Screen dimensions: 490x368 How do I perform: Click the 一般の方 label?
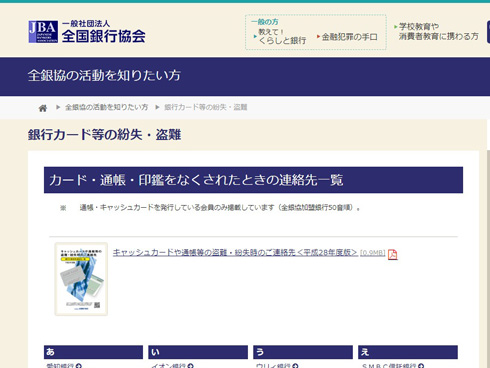[x=265, y=22]
